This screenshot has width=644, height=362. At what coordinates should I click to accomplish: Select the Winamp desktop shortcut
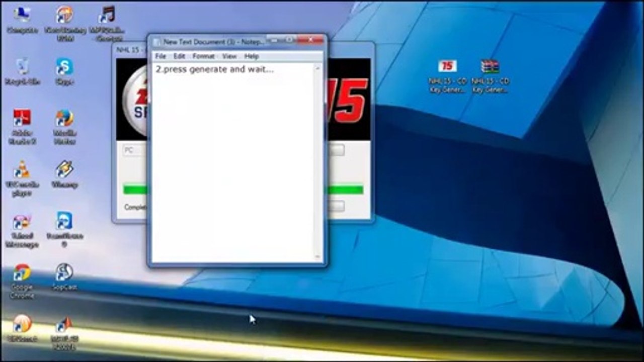click(x=64, y=174)
